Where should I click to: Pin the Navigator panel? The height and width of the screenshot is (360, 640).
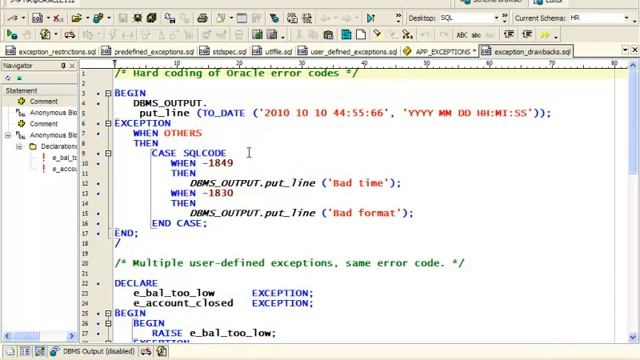tap(63, 65)
